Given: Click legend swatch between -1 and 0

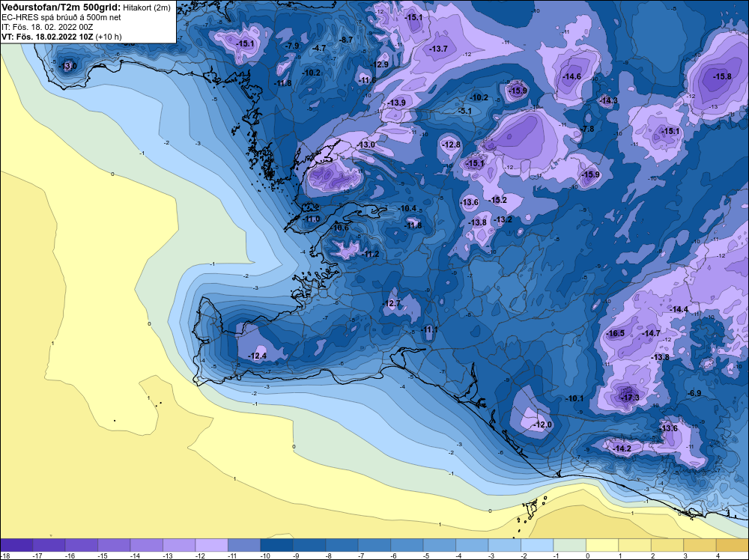Looking at the screenshot, I should coord(569,545).
